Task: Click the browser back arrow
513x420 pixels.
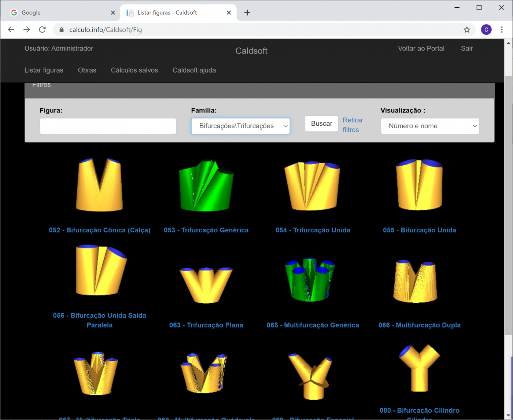Action: [x=11, y=30]
